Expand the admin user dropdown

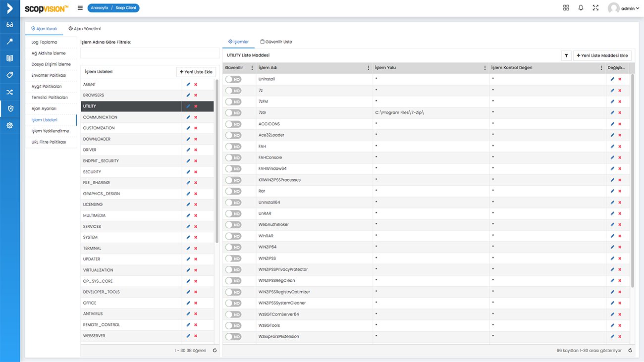pyautogui.click(x=624, y=8)
